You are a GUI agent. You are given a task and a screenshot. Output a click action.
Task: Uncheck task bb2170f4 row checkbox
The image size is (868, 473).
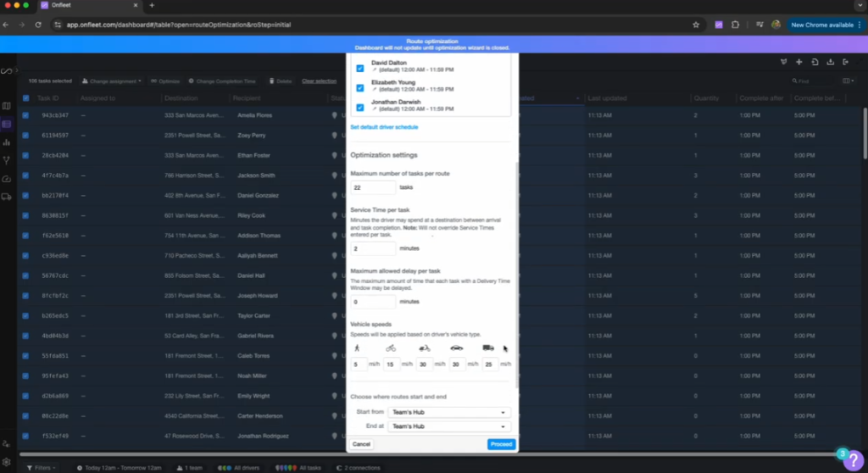[25, 196]
